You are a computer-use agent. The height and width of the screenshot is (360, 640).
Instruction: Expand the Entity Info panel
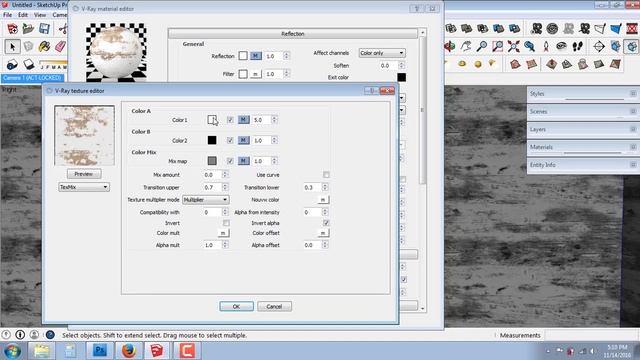pos(583,165)
